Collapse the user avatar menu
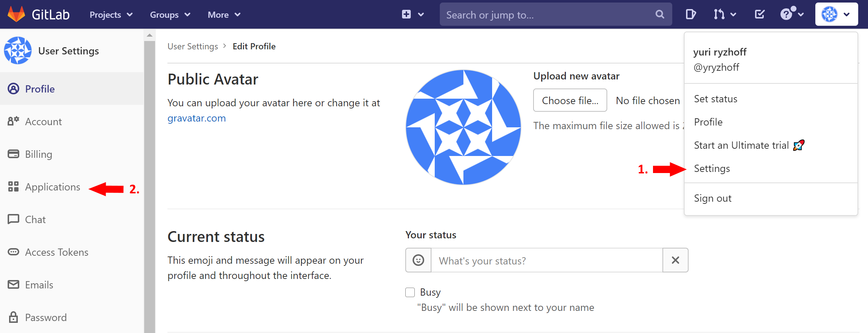 tap(836, 15)
